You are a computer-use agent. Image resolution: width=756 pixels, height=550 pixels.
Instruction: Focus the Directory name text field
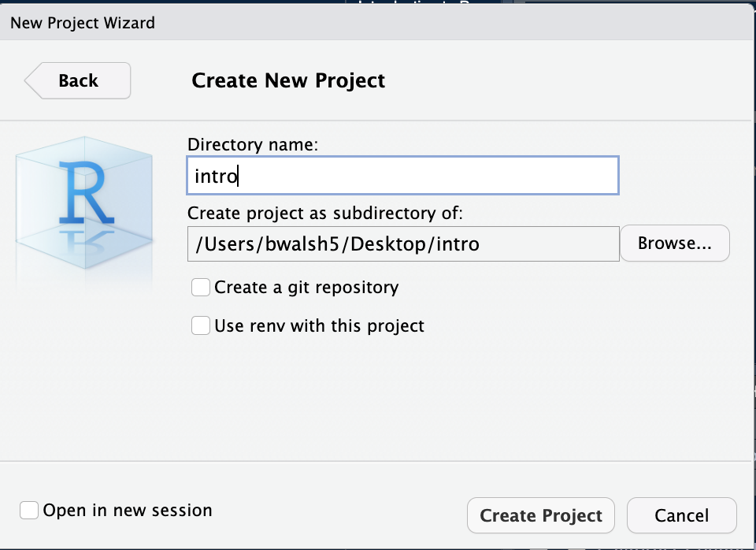coord(402,176)
